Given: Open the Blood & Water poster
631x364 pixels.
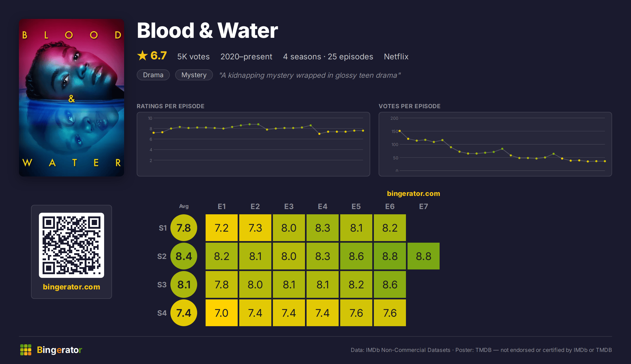Looking at the screenshot, I should click(72, 97).
